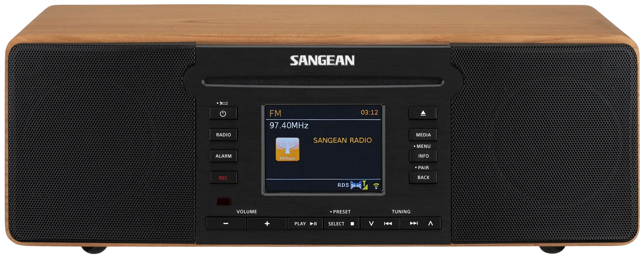Tap the MEDIA button
The height and width of the screenshot is (258, 644).
click(x=423, y=135)
